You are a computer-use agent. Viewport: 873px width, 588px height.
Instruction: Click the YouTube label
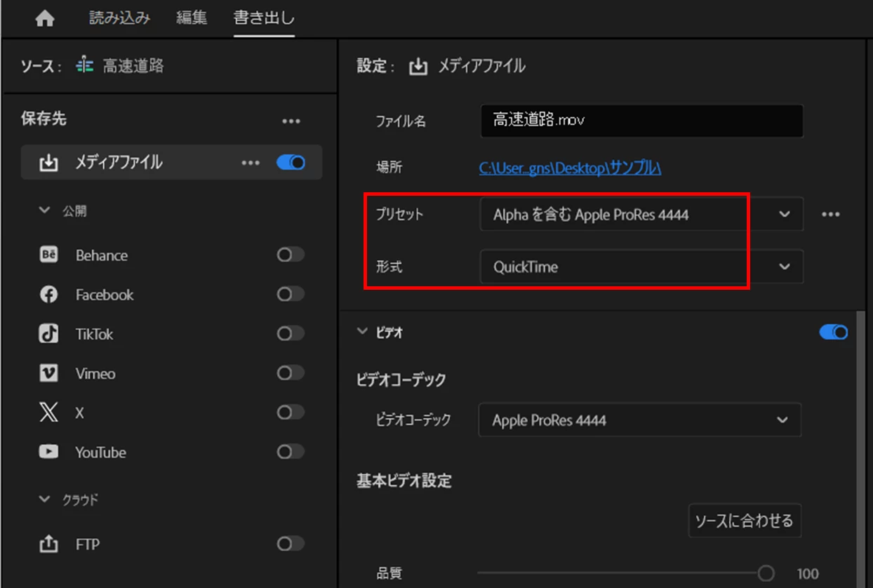click(x=100, y=453)
